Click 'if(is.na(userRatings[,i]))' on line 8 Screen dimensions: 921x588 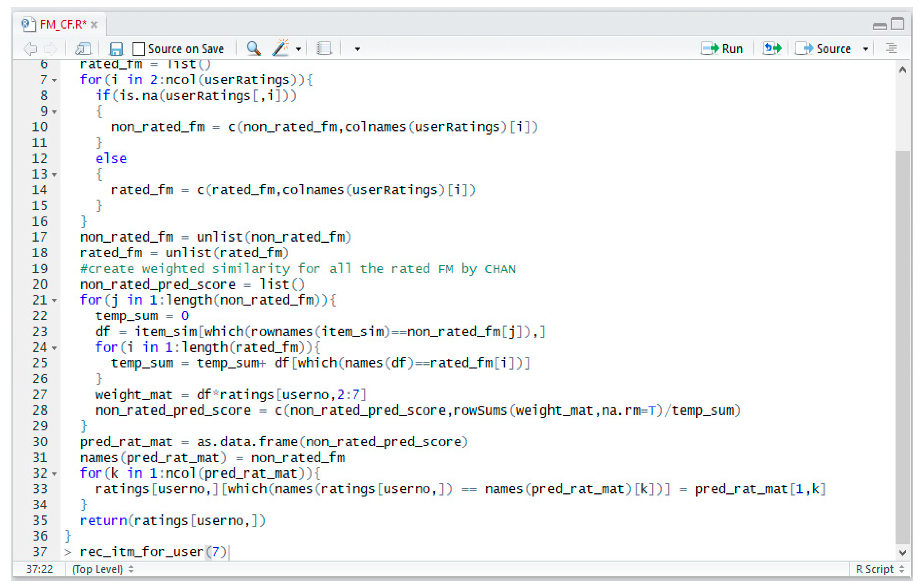[x=196, y=96]
